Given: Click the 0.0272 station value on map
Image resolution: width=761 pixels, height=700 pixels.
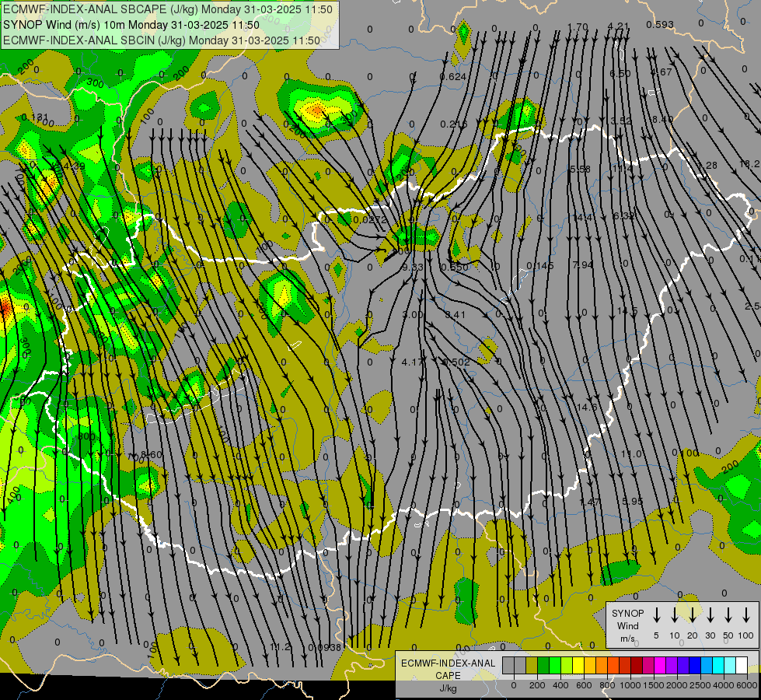Looking at the screenshot, I should 370,219.
